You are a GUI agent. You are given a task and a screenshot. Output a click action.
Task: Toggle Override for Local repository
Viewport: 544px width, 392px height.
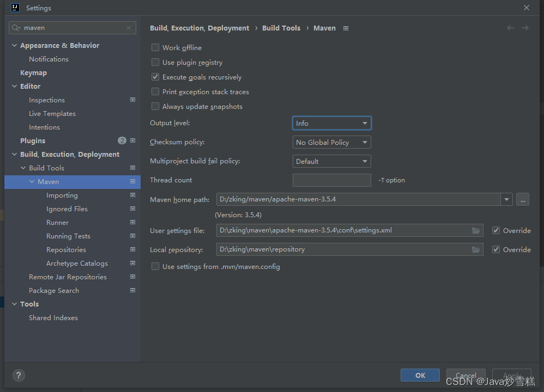coord(496,249)
